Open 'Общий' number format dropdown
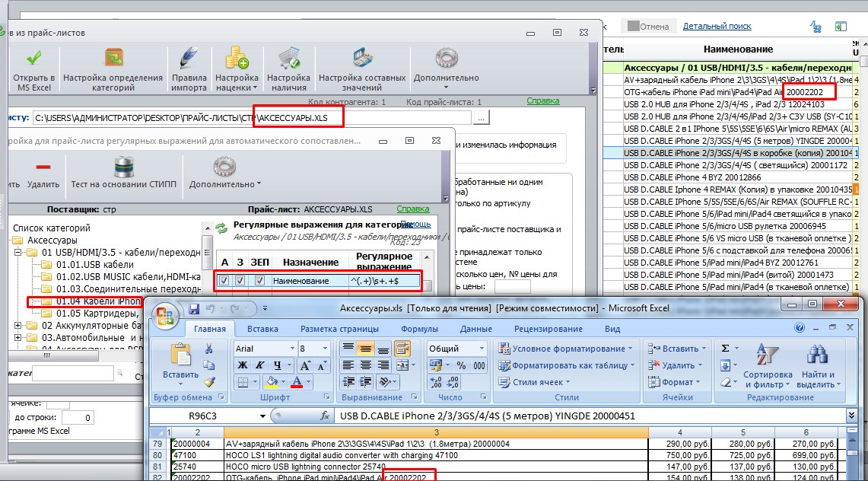This screenshot has width=868, height=481. [482, 348]
